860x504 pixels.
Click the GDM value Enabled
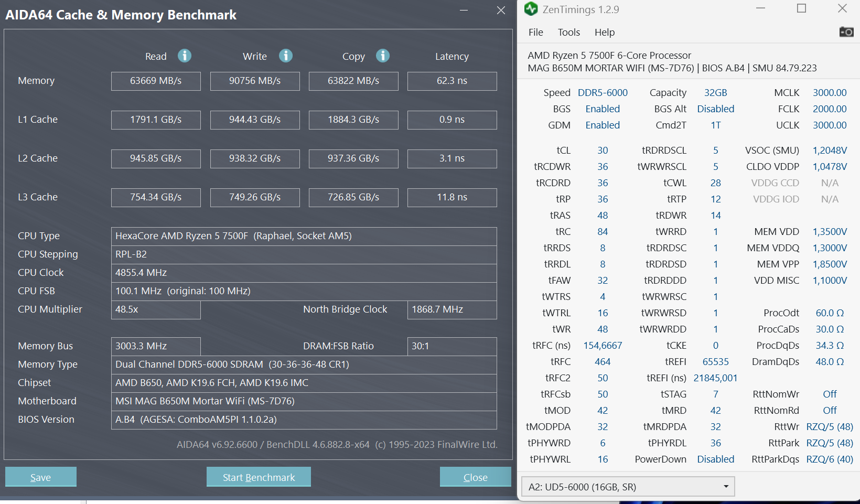603,125
